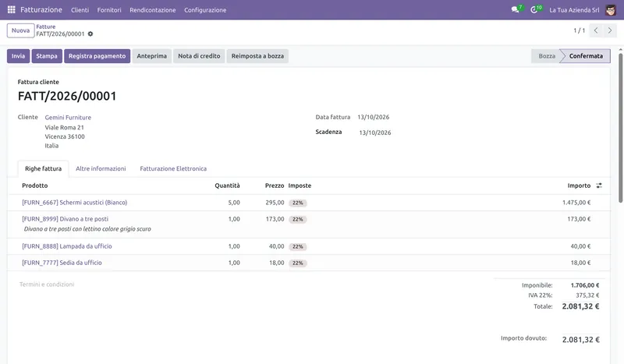
Task: Open the Lampada da ufficio product link
Action: click(67, 246)
